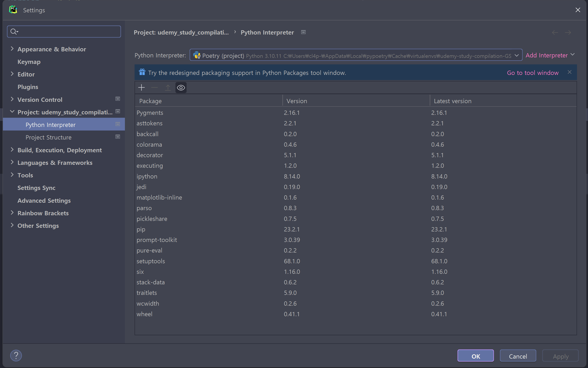Collapse the Project: udemy_study_compilati section
Screen dimensions: 588x368
[12, 111]
